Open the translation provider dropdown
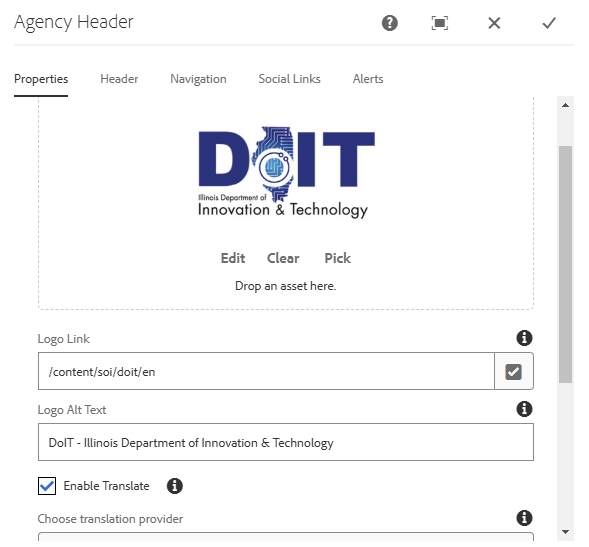 tap(285, 536)
